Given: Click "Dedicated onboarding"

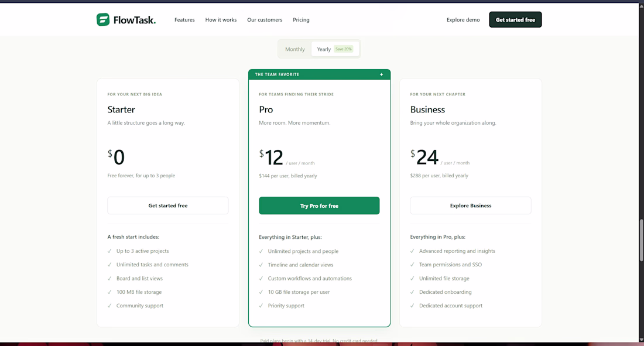Looking at the screenshot, I should pyautogui.click(x=445, y=292).
